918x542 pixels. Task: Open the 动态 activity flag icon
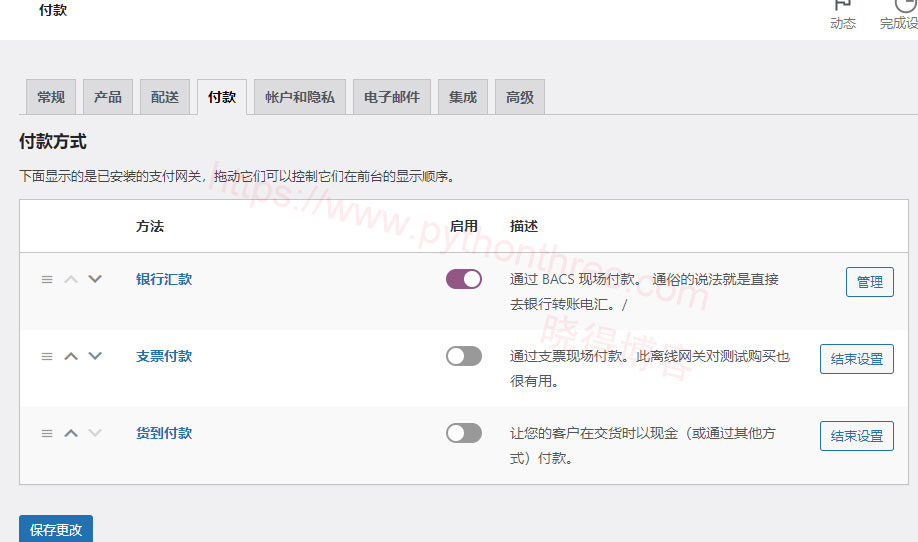click(x=842, y=6)
